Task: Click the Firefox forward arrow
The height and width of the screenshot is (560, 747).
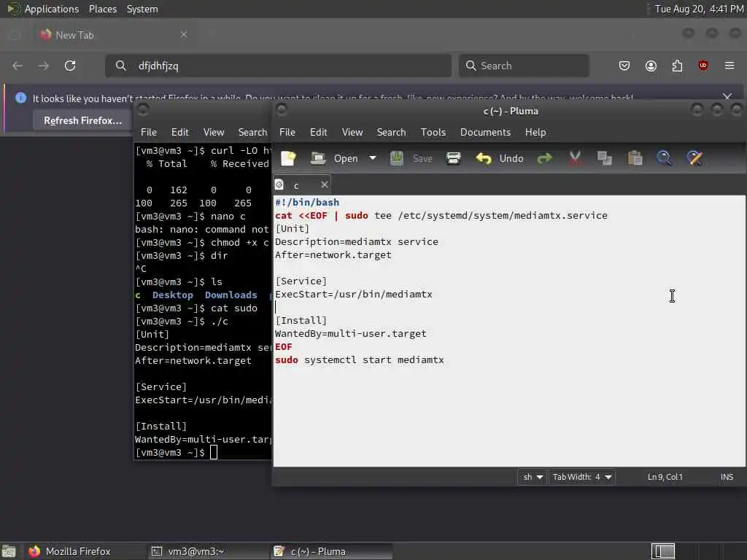Action: click(x=44, y=66)
